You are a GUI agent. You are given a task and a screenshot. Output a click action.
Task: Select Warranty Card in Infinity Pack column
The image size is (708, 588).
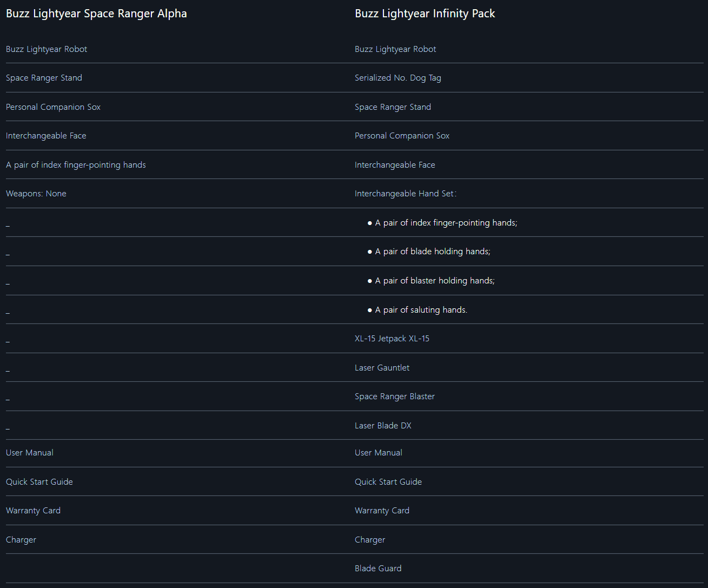click(x=382, y=511)
